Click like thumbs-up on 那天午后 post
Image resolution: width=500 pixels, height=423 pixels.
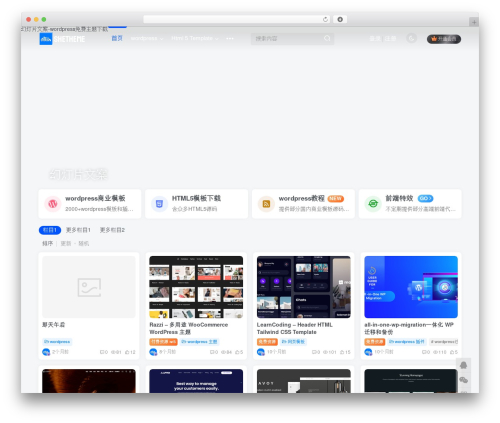127,352
